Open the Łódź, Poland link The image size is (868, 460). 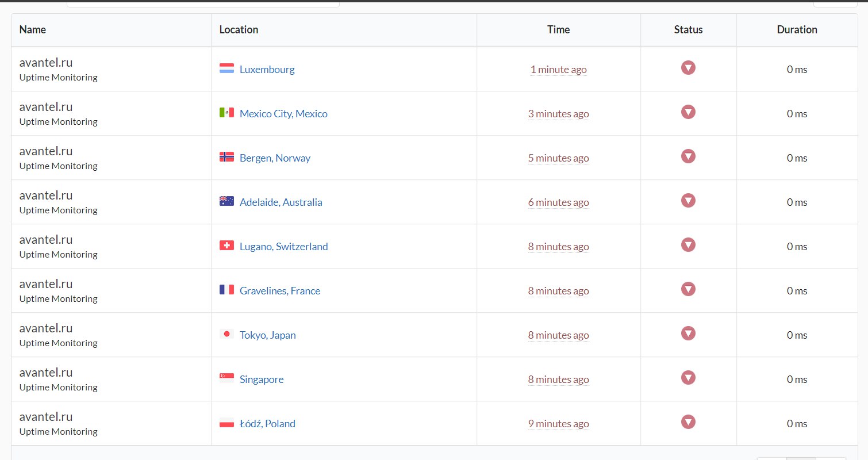pyautogui.click(x=267, y=424)
